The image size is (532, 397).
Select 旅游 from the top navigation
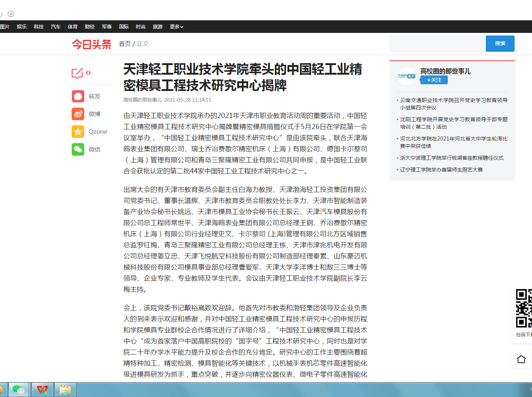tap(158, 27)
